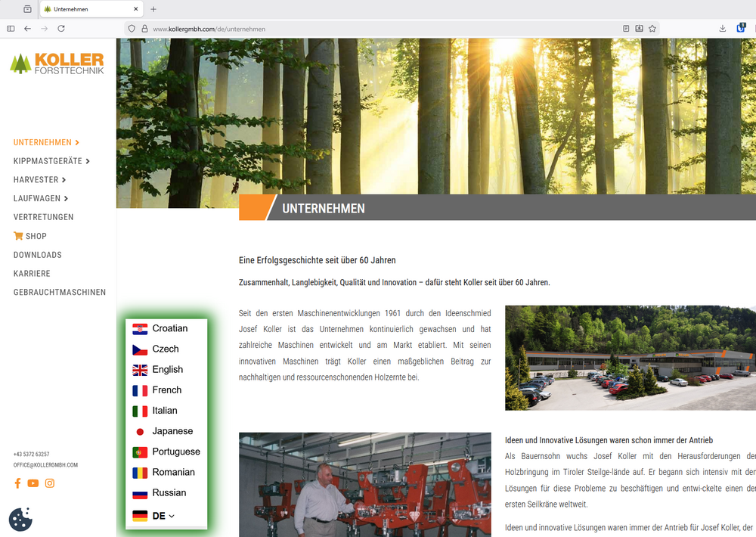Toggle the bookmark star for this page
This screenshot has width=756, height=537.
click(652, 28)
